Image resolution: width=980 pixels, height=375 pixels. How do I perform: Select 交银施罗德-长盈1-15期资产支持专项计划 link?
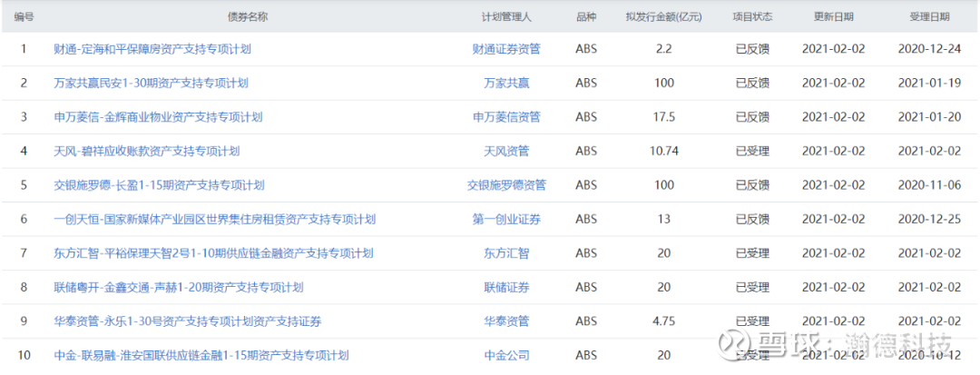pos(159,185)
